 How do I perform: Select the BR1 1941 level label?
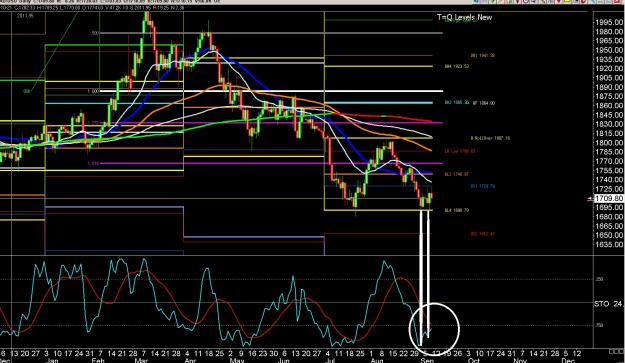[483, 56]
